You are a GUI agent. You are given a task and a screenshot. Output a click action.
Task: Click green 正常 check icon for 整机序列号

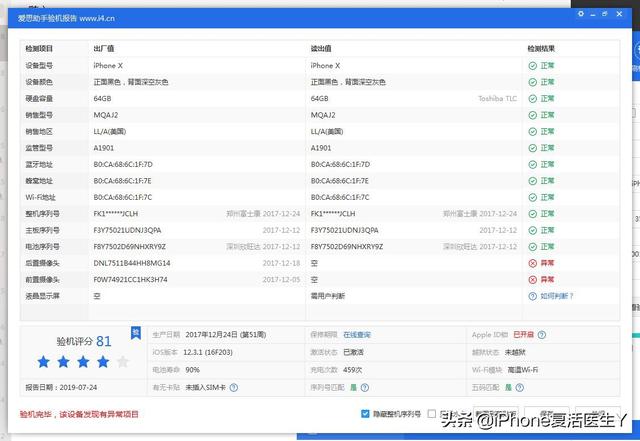pyautogui.click(x=532, y=214)
